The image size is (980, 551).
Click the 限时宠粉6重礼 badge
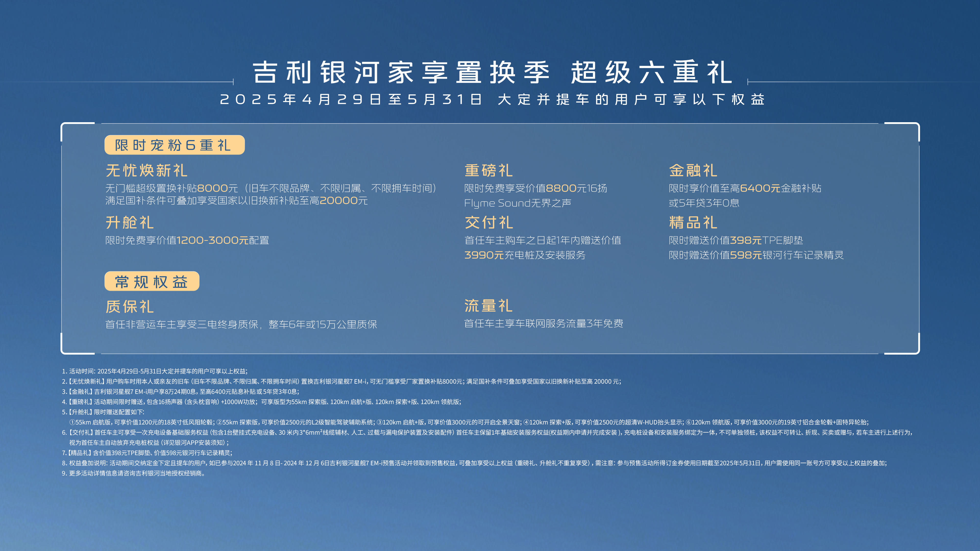click(x=175, y=145)
